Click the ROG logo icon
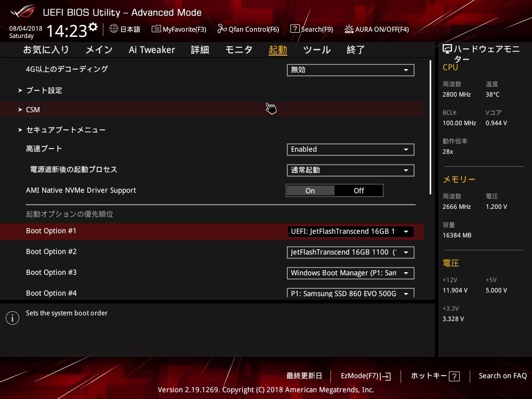The width and height of the screenshot is (532, 399). (x=23, y=11)
